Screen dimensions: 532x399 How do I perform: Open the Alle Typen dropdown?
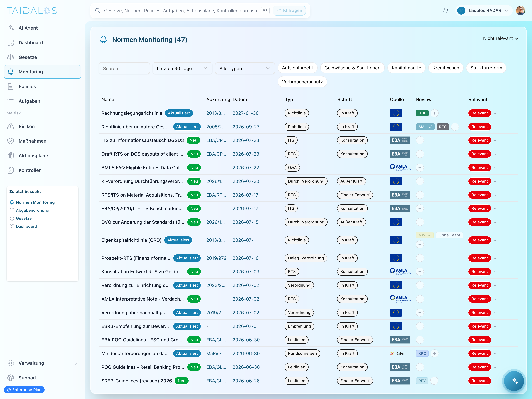point(245,68)
